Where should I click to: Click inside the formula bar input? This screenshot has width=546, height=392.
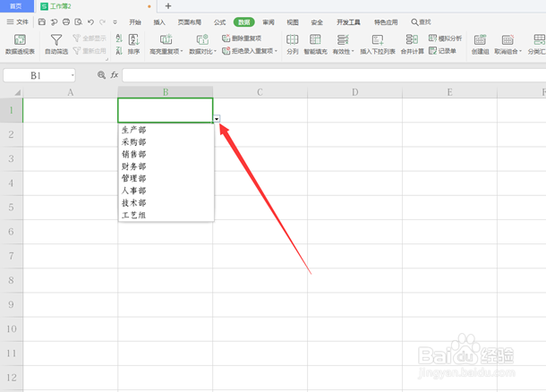click(x=334, y=75)
